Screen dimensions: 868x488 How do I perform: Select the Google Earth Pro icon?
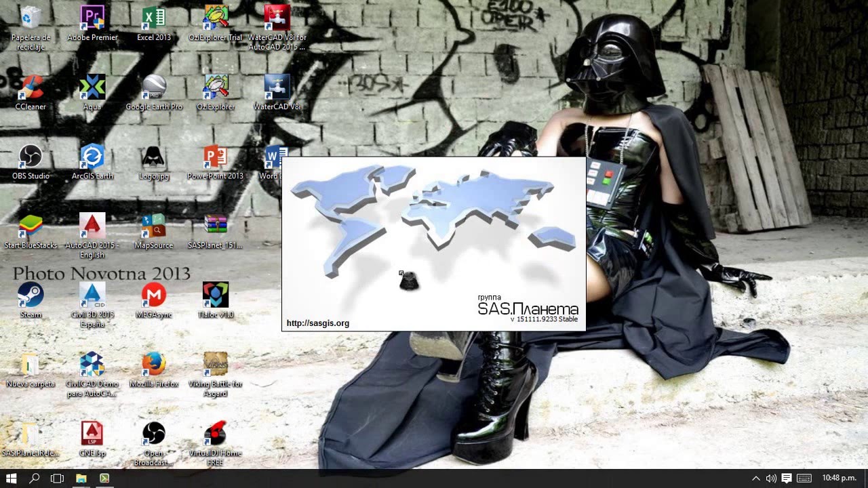pos(154,93)
